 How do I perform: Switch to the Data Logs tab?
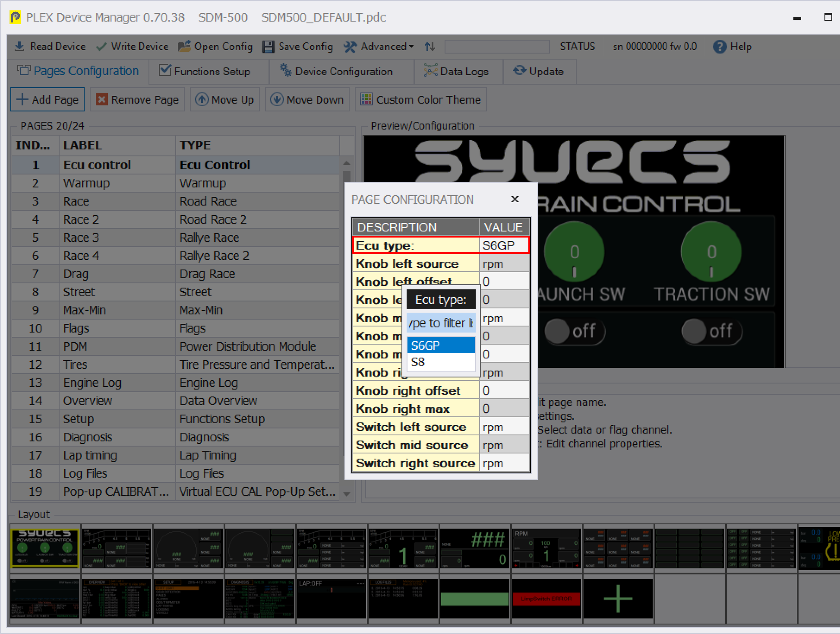click(457, 72)
